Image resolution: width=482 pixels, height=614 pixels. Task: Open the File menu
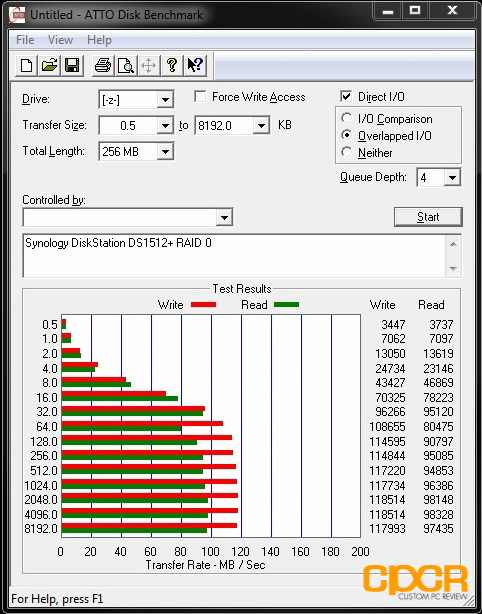coord(25,40)
